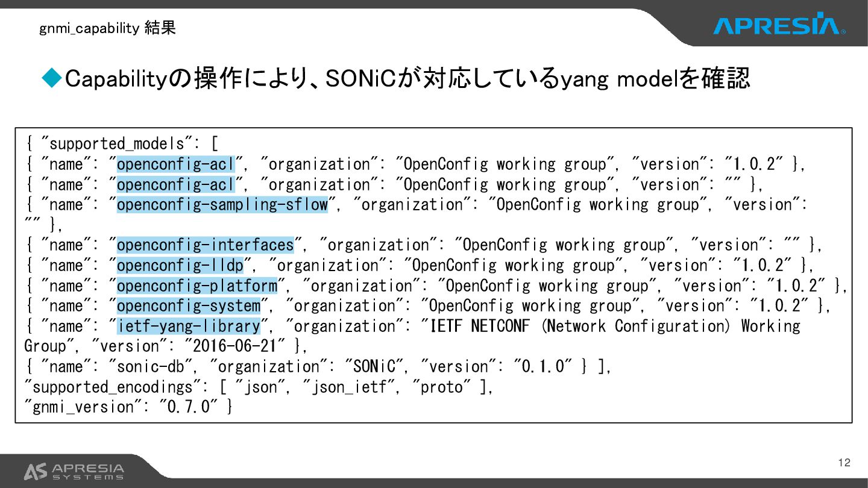Image resolution: width=868 pixels, height=488 pixels.
Task: Click the "proto" encoding value
Action: pos(441,387)
